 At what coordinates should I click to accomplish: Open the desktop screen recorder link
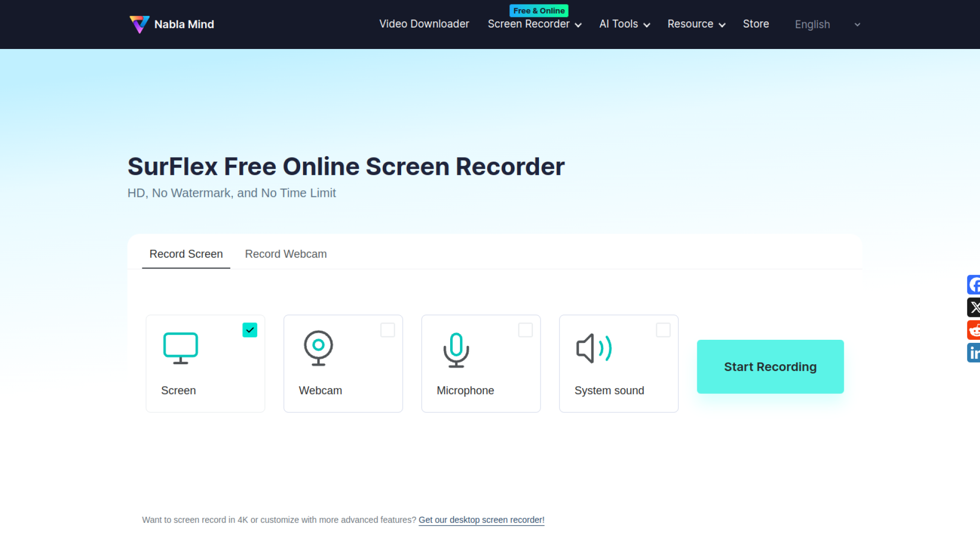coord(481,520)
